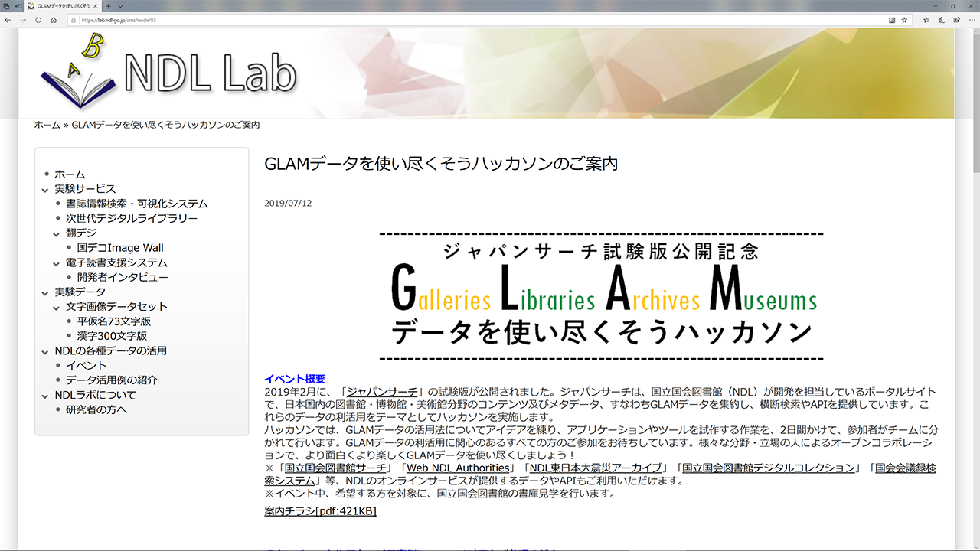The height and width of the screenshot is (551, 980).
Task: Collapse the 実験サービス tree arrow
Action: click(x=46, y=189)
